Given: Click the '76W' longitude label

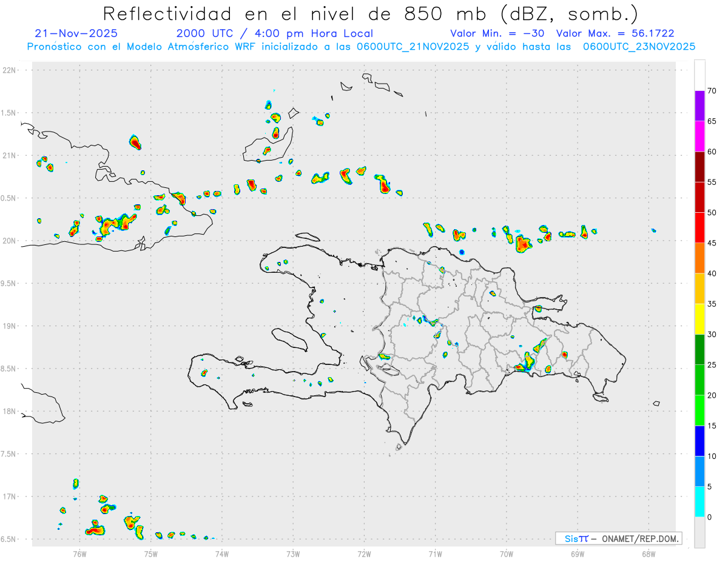Looking at the screenshot, I should click(79, 554).
